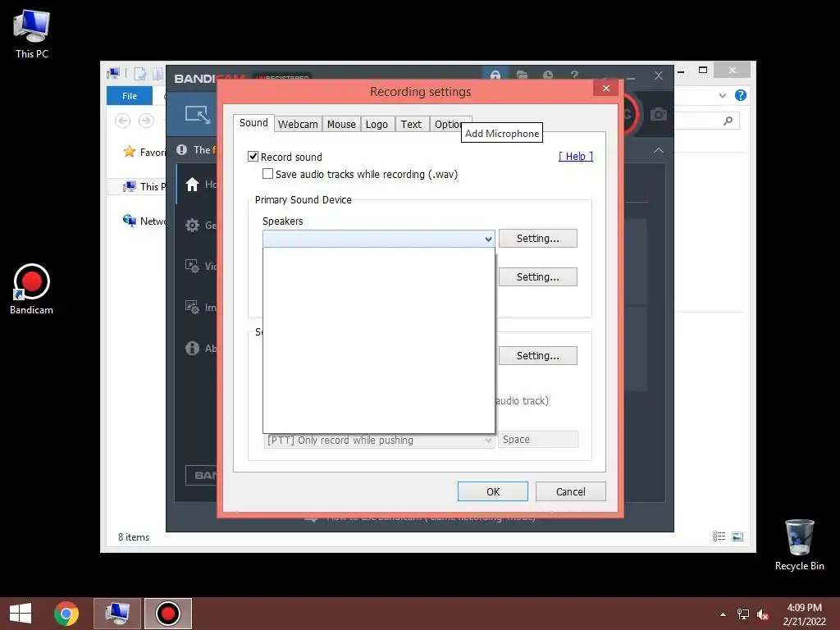Click the Space hotkey field
Screen dimensions: 840x630
click(x=538, y=440)
